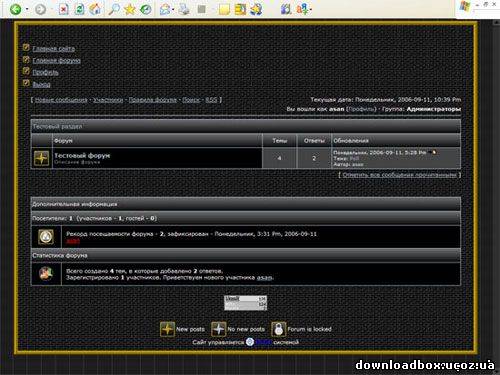
Task: Click the checkbox icon beside Профиль
Action: pos(26,71)
